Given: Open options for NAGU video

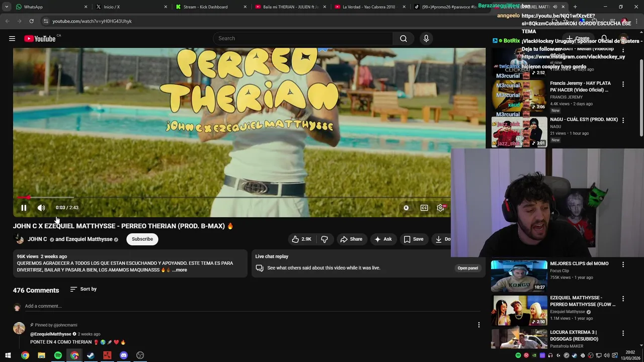Looking at the screenshot, I should pos(623,120).
